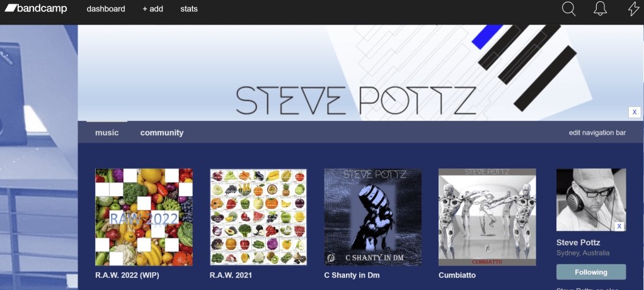This screenshot has width=644, height=290.
Task: Open the stats page
Action: tap(189, 9)
